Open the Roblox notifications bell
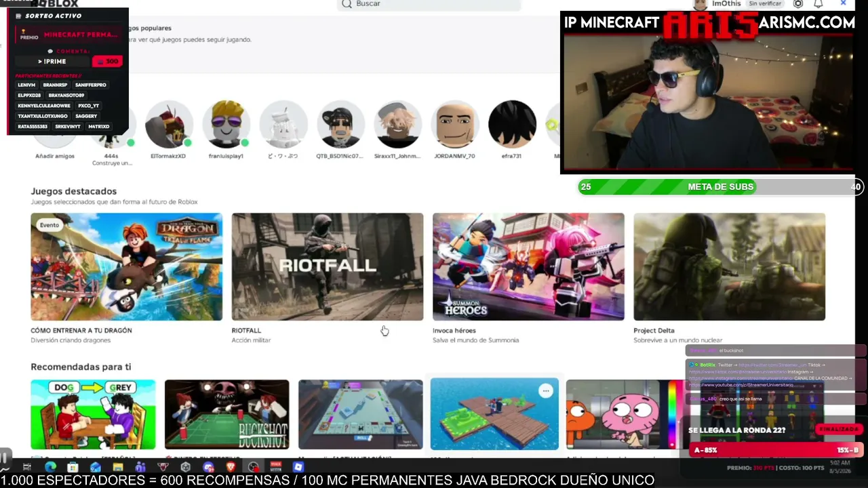Screen dimensions: 868x488 818,3
